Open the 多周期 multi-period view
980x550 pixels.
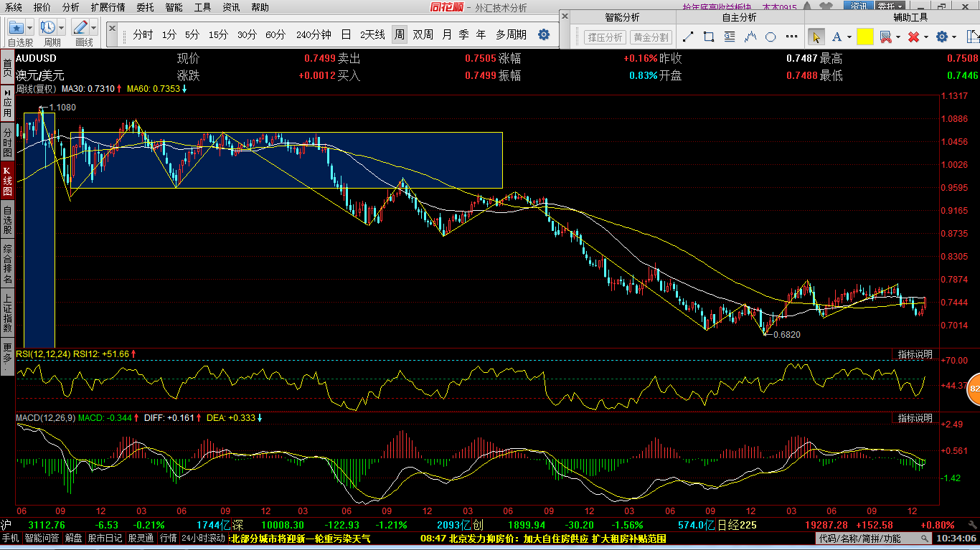tap(511, 34)
